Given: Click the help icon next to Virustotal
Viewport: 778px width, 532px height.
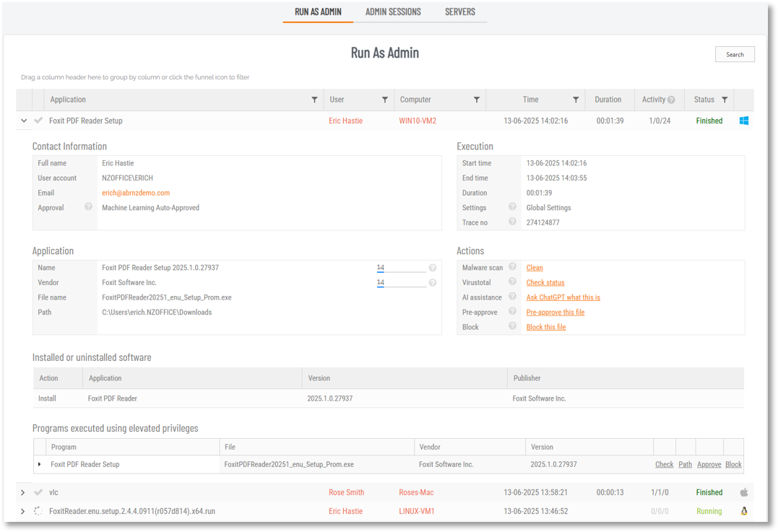Looking at the screenshot, I should pyautogui.click(x=513, y=282).
